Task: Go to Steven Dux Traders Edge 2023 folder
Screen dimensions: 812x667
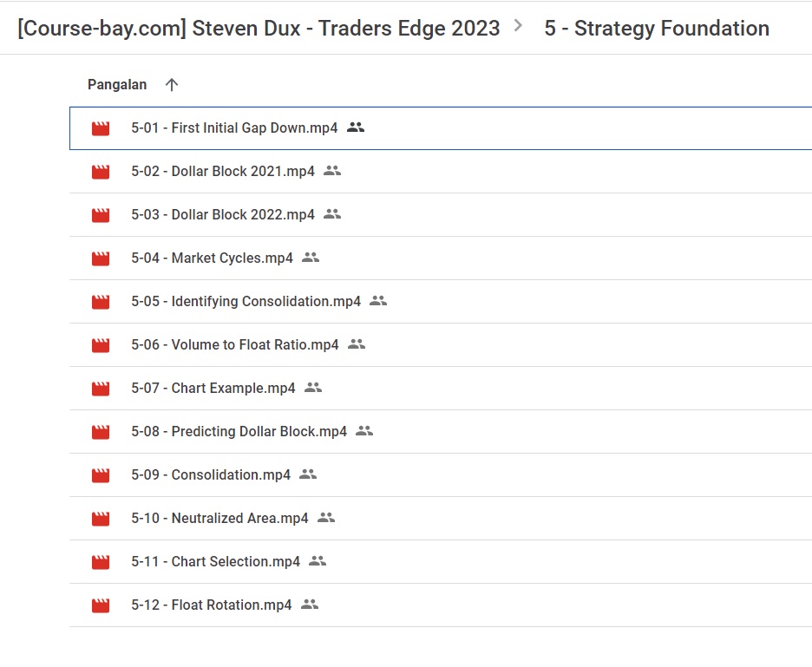Action: 259,28
